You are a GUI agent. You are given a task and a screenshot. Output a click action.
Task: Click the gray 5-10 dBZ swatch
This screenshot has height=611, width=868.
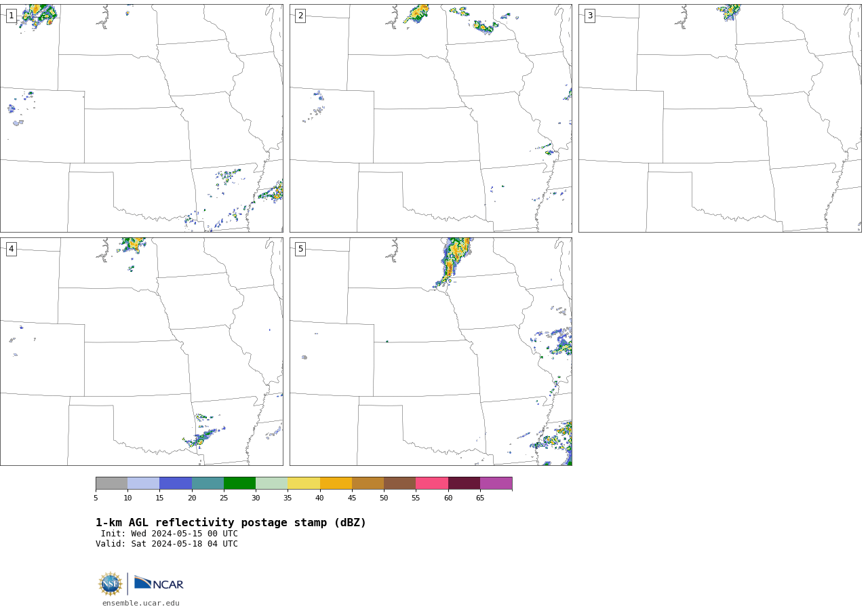(x=111, y=483)
